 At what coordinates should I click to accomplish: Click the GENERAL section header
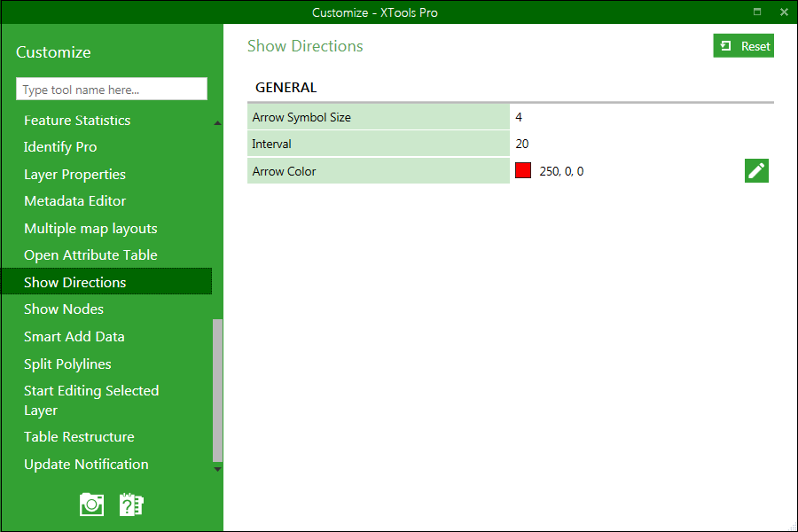click(286, 88)
